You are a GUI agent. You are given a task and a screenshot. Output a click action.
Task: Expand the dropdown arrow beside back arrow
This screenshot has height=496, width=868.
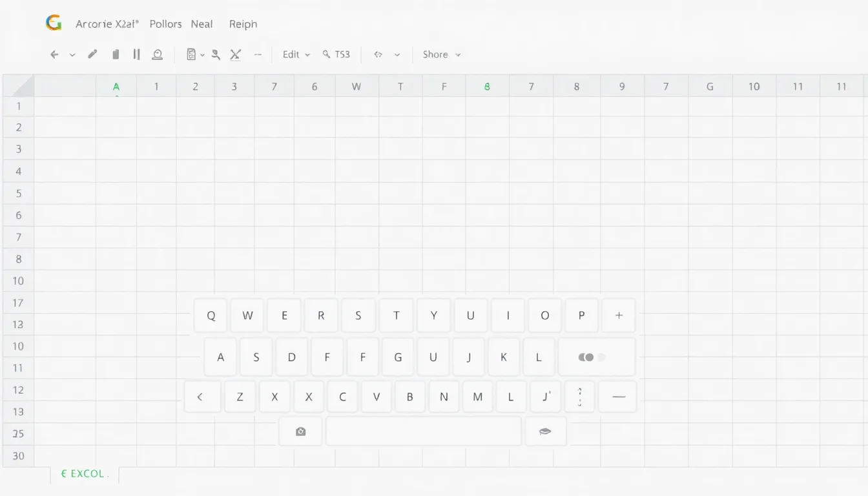click(72, 55)
